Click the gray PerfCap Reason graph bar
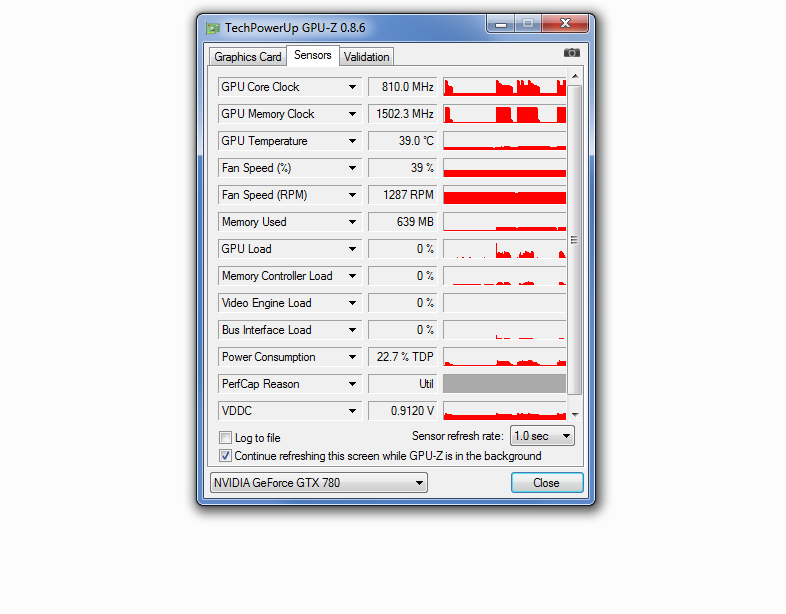Screen dimensions: 786x614 pos(505,384)
